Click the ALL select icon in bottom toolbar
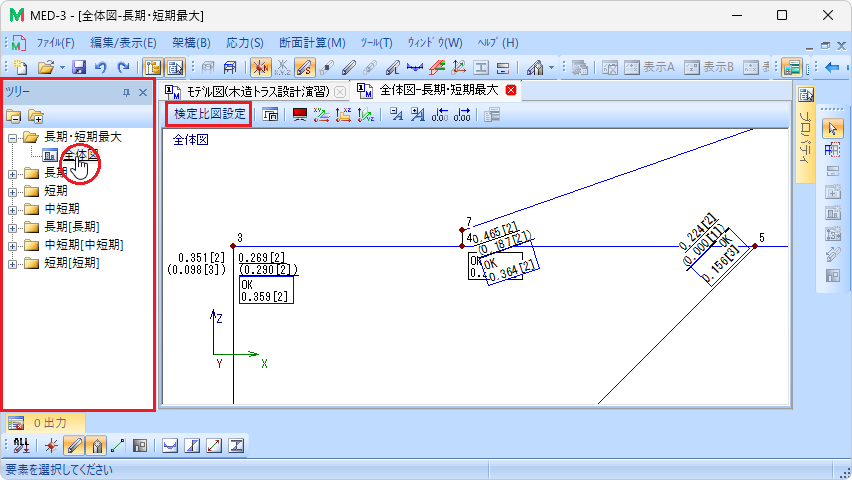The height and width of the screenshot is (480, 852). pyautogui.click(x=21, y=447)
